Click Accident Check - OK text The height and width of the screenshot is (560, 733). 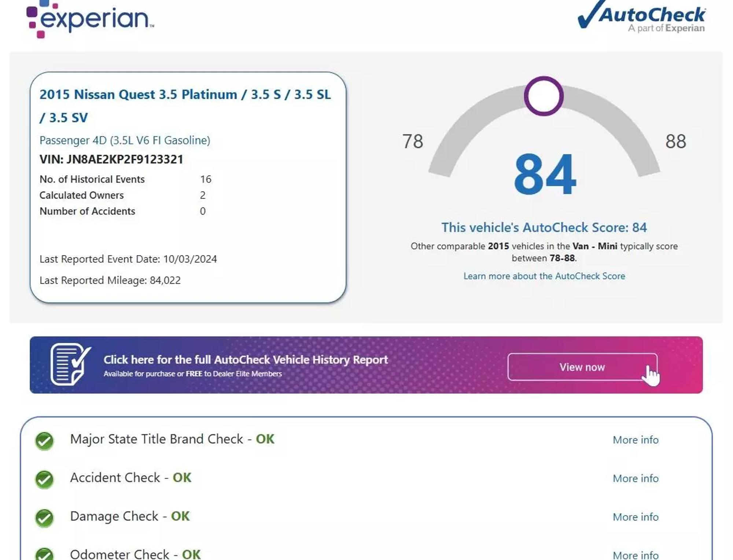click(x=131, y=478)
